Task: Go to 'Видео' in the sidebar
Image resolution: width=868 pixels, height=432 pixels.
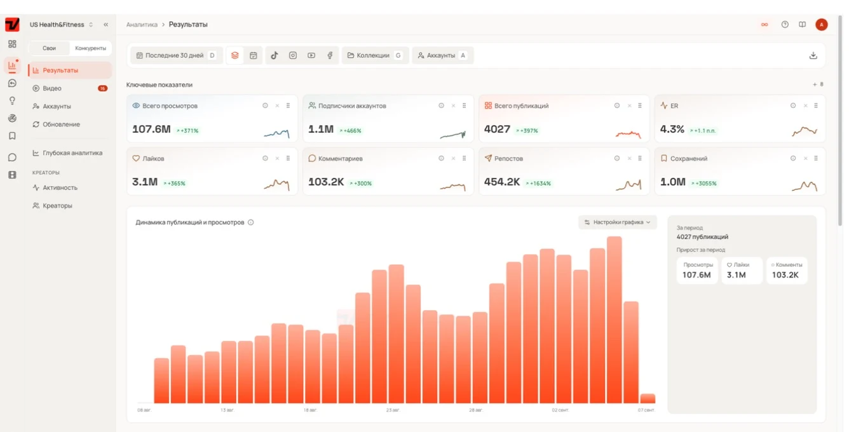Action: 70,88
